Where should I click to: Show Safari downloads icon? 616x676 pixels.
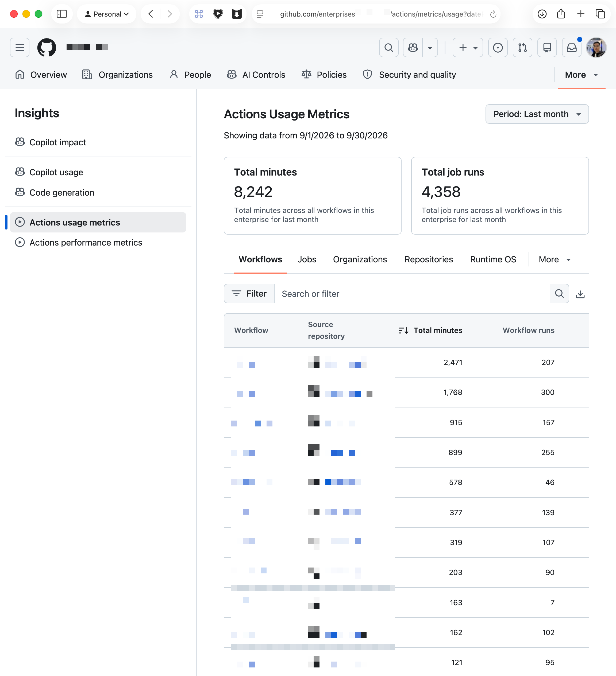[x=542, y=14]
